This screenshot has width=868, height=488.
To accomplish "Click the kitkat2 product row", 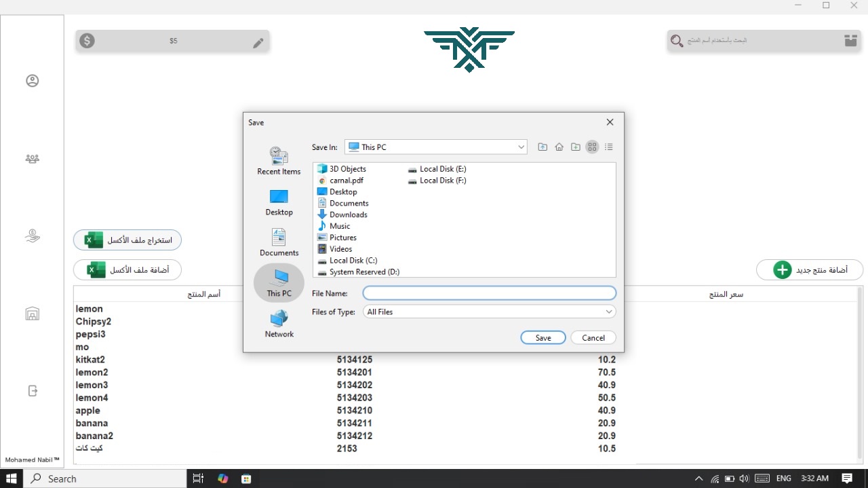I will pyautogui.click(x=465, y=360).
